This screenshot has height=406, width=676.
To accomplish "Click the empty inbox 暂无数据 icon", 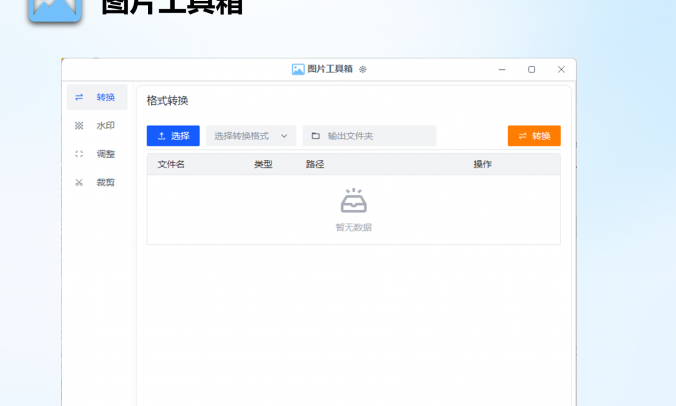I will pos(354,201).
